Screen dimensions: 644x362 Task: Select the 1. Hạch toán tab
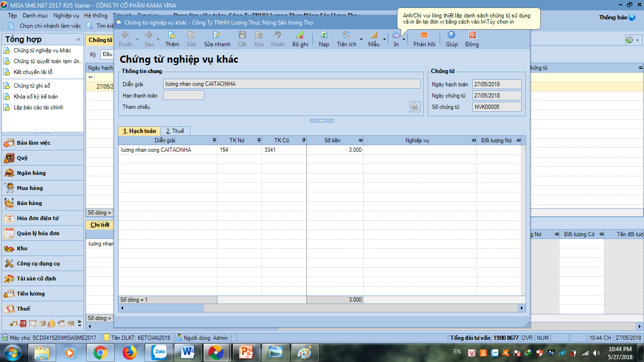(140, 131)
